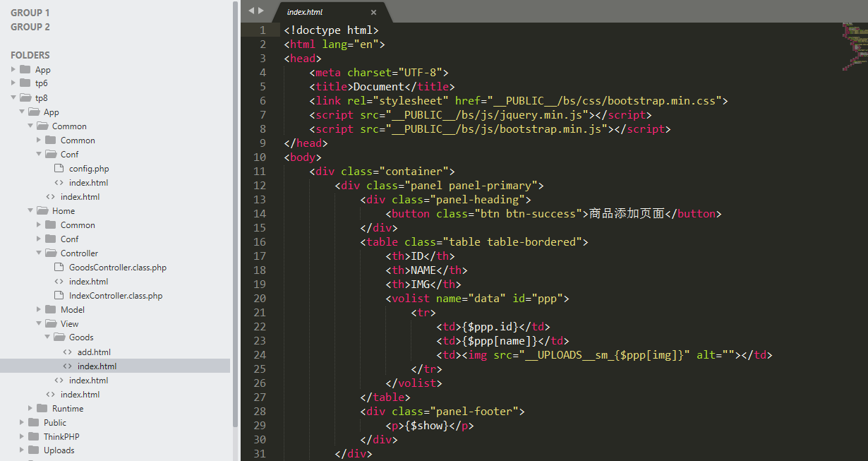Click the sidebar vertical scrollbar

click(235, 212)
